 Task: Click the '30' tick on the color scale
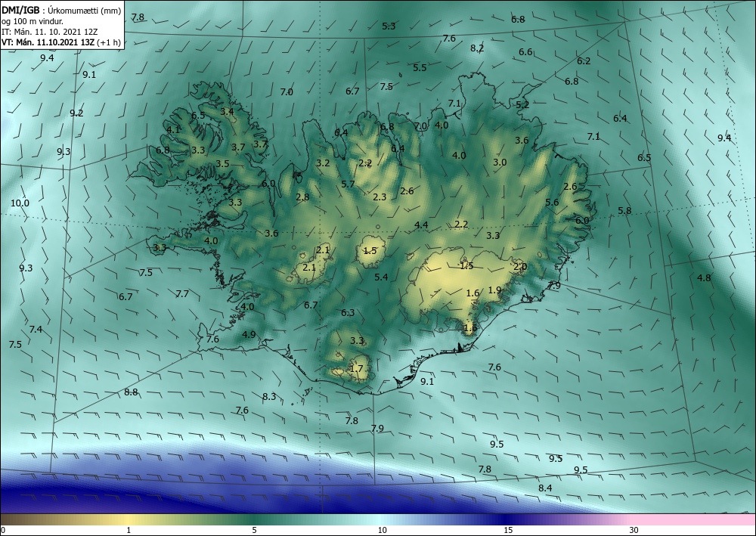coord(634,531)
